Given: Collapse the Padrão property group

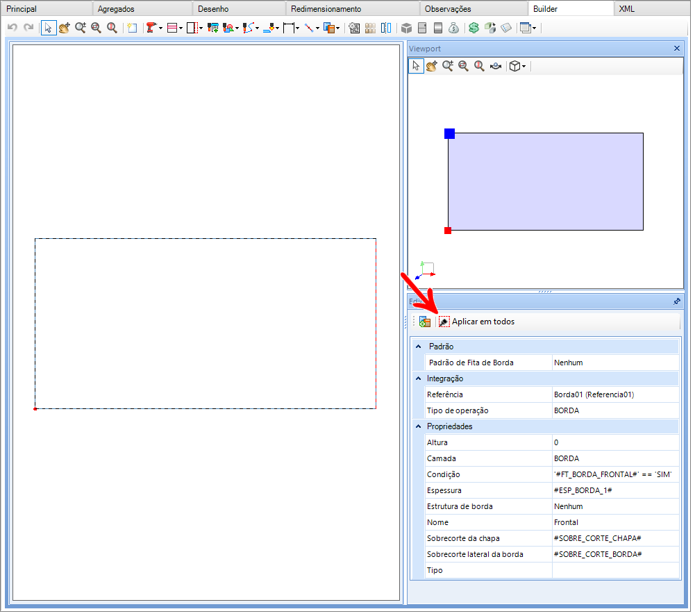Looking at the screenshot, I should click(x=419, y=347).
